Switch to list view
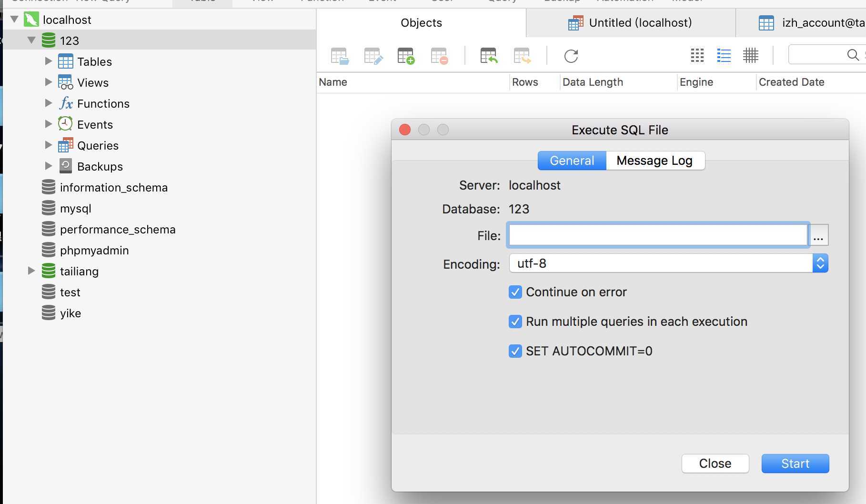866x504 pixels. pos(724,56)
